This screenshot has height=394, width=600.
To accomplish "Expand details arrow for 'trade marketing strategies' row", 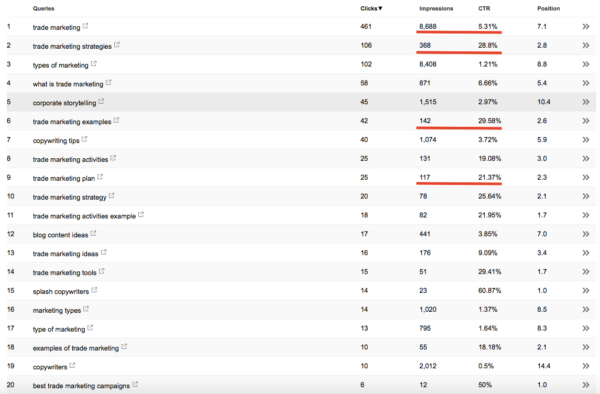I will 586,45.
